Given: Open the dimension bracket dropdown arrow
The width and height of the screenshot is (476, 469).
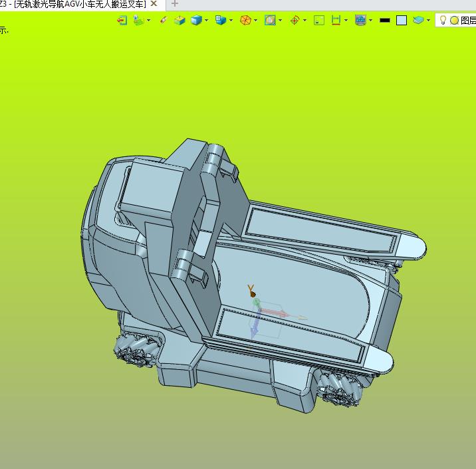Looking at the screenshot, I should 346,21.
